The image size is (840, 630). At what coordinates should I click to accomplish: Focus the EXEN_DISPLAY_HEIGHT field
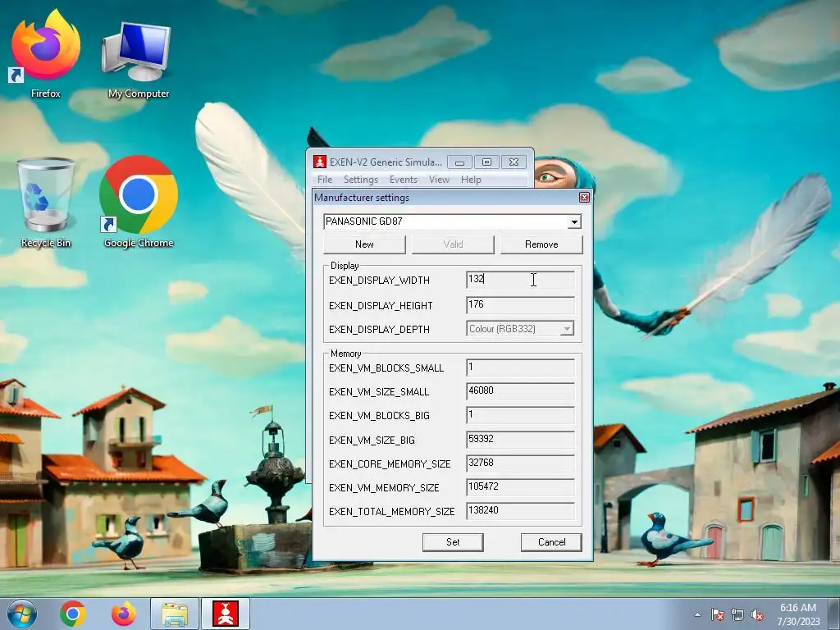tap(520, 305)
